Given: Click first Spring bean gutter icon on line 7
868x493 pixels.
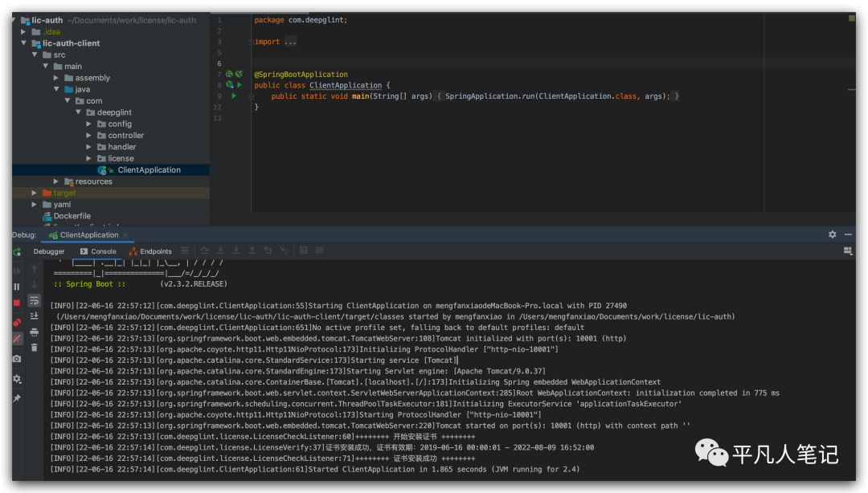Looking at the screenshot, I should point(229,74).
